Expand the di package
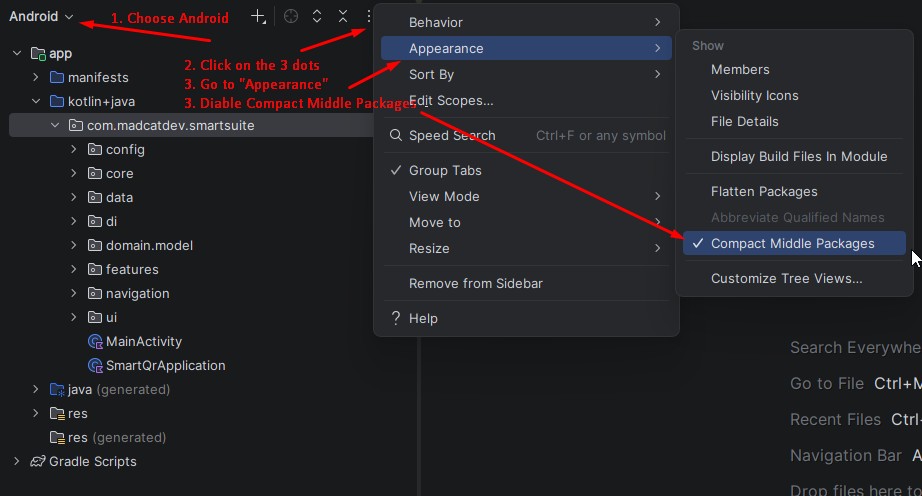This screenshot has height=496, width=922. (x=74, y=222)
